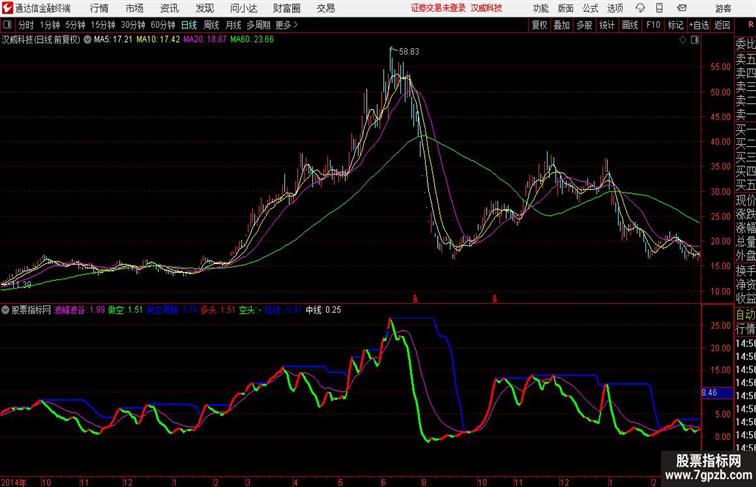Viewport: 756px width, 487px height.
Task: Open the 发现 menu
Action: click(205, 8)
